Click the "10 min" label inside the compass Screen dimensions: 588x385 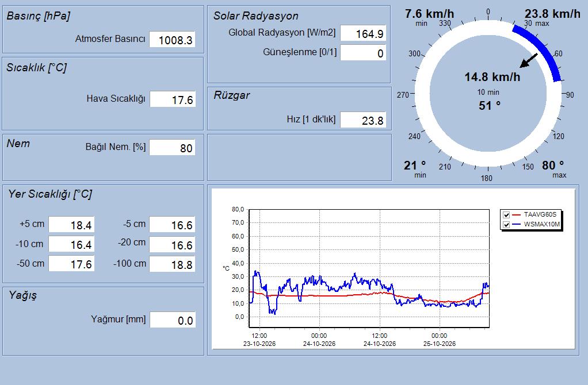tap(488, 92)
